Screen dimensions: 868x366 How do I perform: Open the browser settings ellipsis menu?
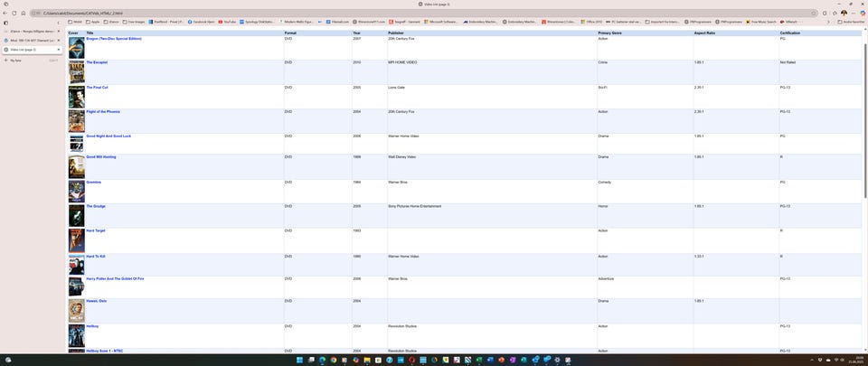click(x=853, y=13)
